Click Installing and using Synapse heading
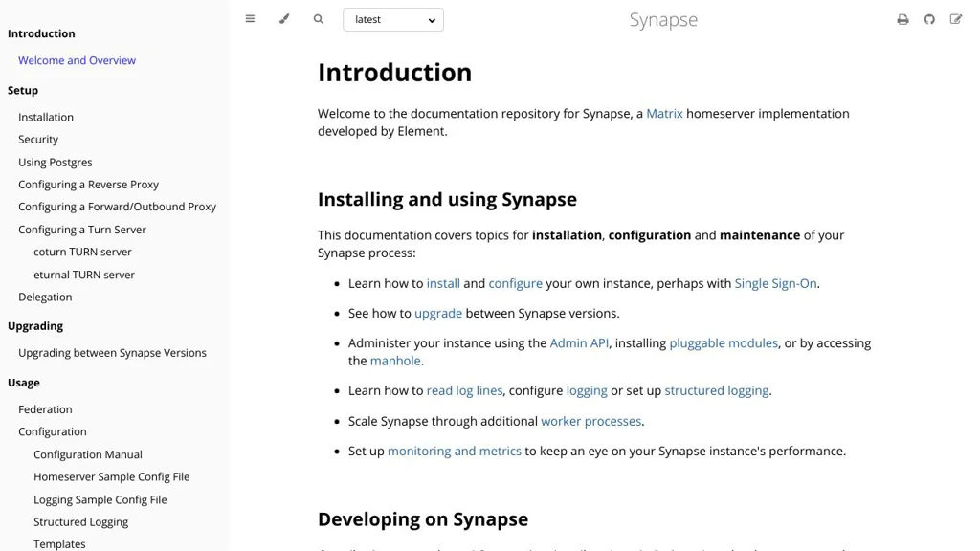 click(447, 200)
